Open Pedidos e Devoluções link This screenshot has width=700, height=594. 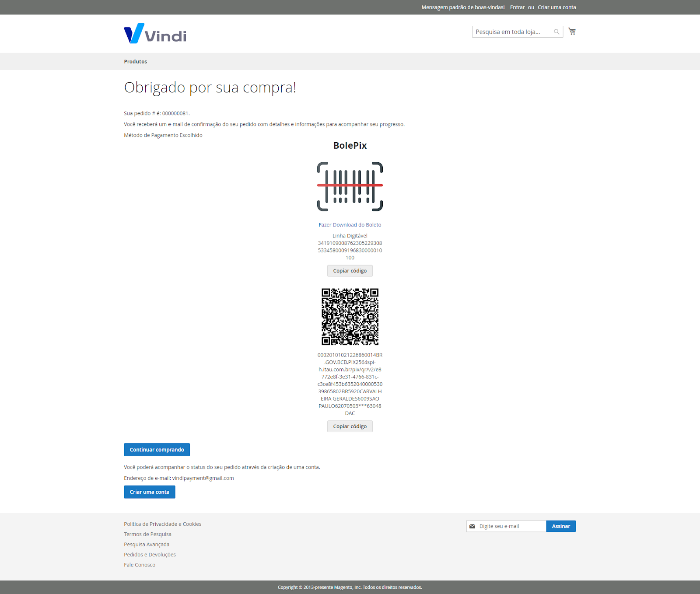pos(150,555)
